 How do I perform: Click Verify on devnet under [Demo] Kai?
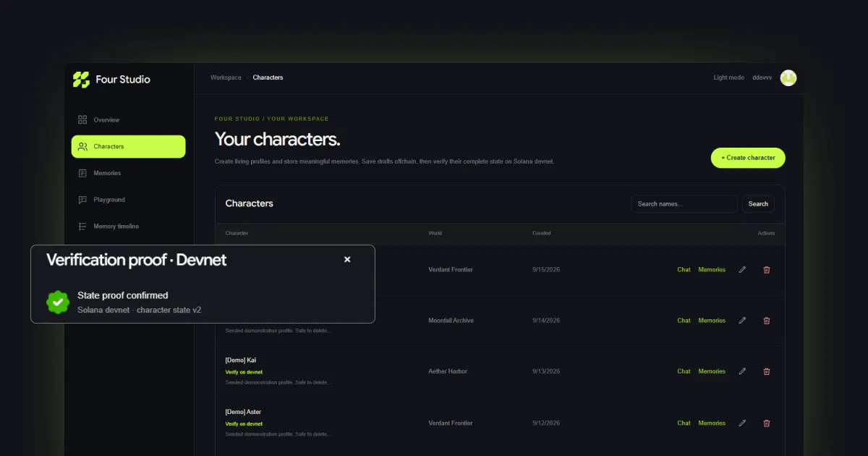(x=244, y=372)
